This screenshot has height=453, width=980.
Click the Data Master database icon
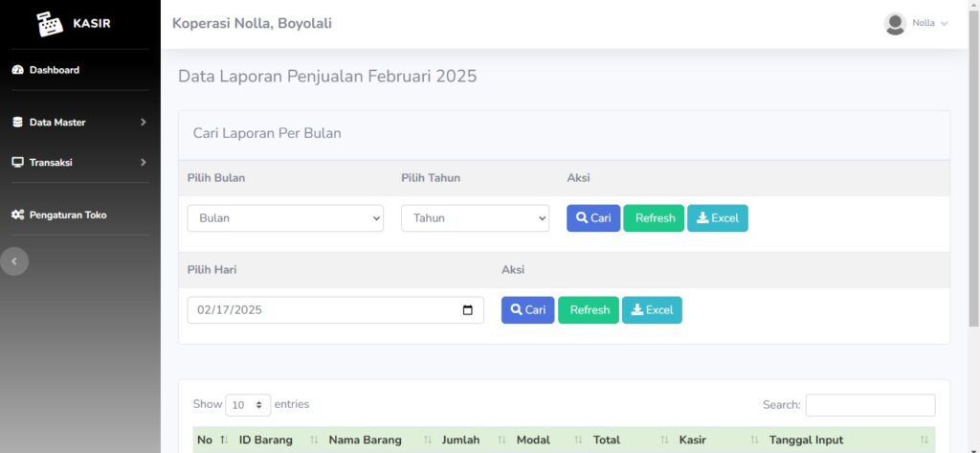coord(17,122)
